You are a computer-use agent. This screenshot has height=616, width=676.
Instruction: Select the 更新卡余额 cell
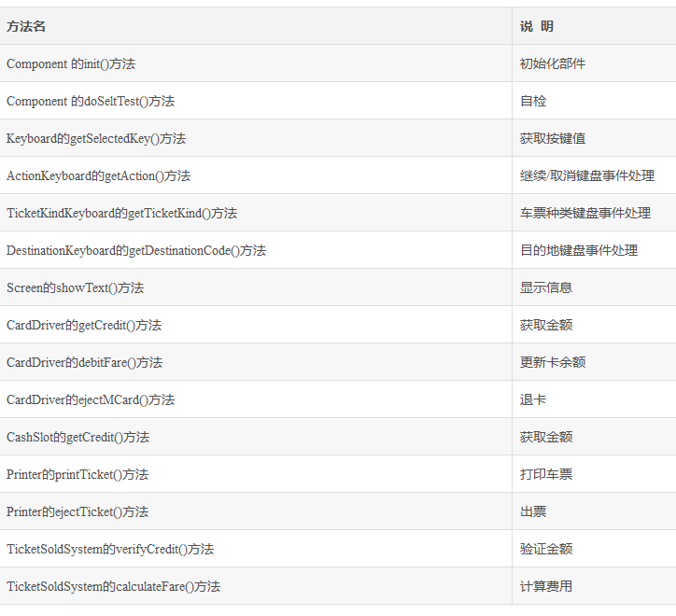click(x=594, y=362)
